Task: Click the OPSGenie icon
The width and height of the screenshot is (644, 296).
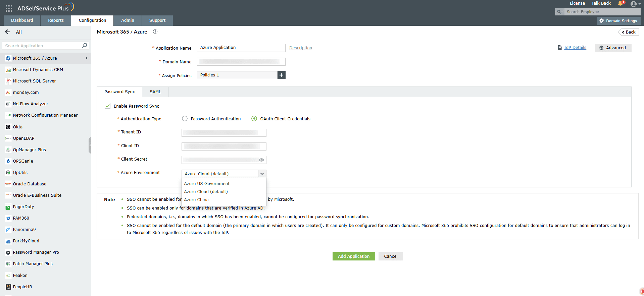Action: tap(8, 161)
